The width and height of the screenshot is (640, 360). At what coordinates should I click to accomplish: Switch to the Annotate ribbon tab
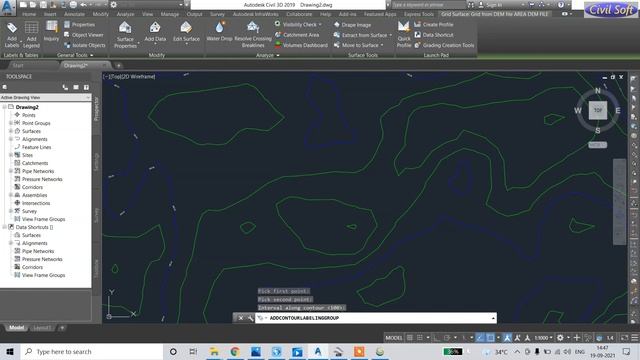[74, 14]
